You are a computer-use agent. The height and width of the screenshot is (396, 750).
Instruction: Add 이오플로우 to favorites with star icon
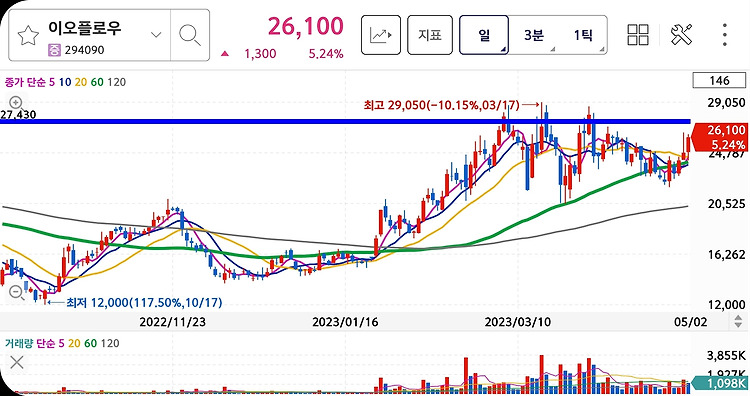pyautogui.click(x=28, y=35)
